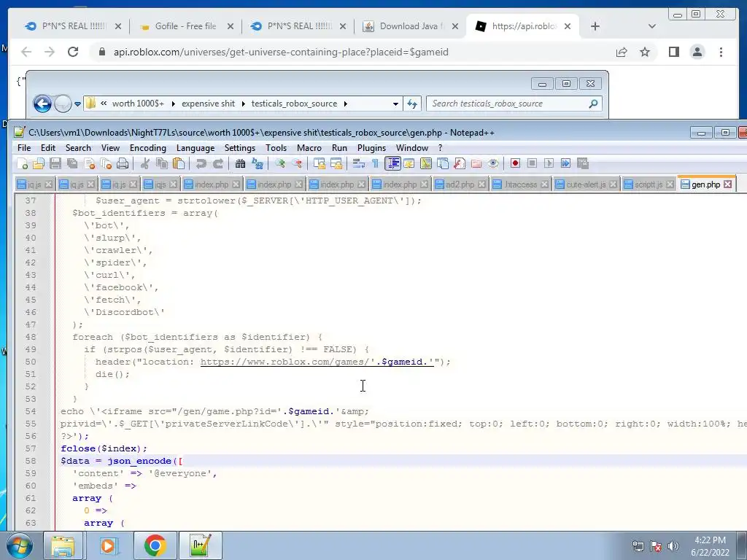Toggle show all characters symbol

tap(375, 164)
